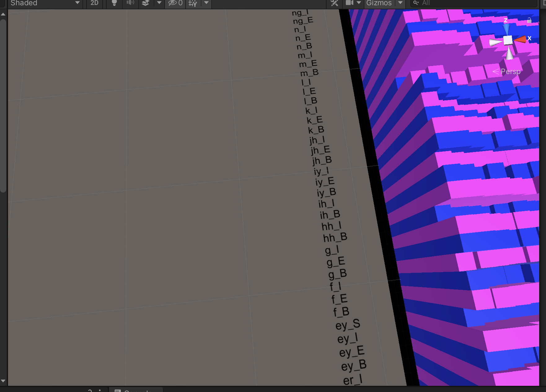Open the Gizmos button
The image size is (546, 392).
[x=379, y=3]
